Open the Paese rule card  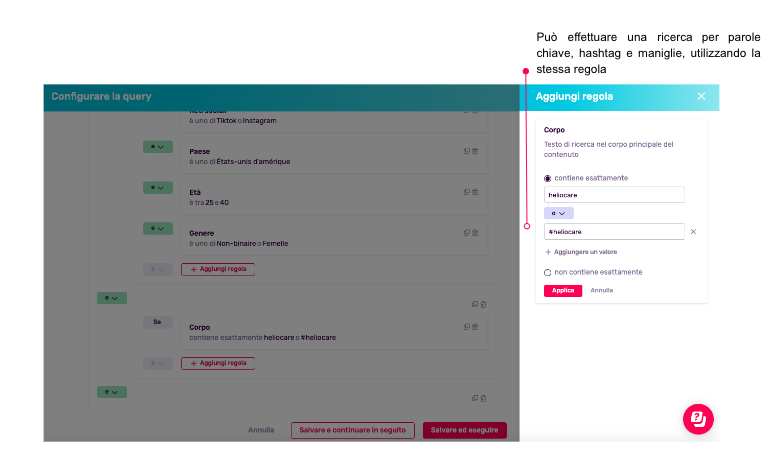334,156
